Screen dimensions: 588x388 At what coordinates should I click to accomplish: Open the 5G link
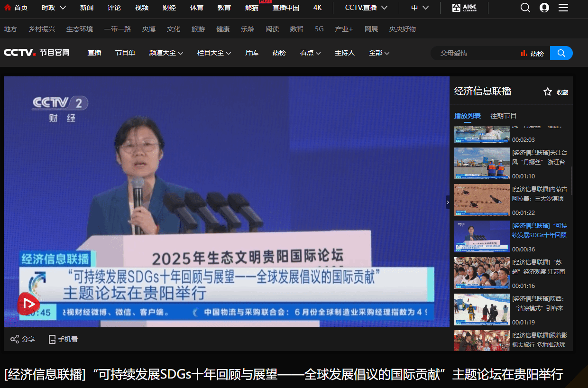pyautogui.click(x=319, y=29)
